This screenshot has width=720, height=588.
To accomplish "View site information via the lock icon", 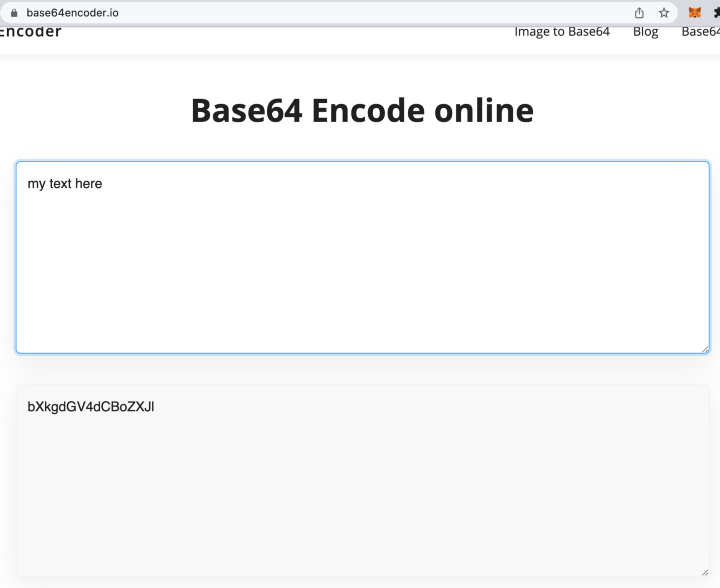I will pos(14,13).
